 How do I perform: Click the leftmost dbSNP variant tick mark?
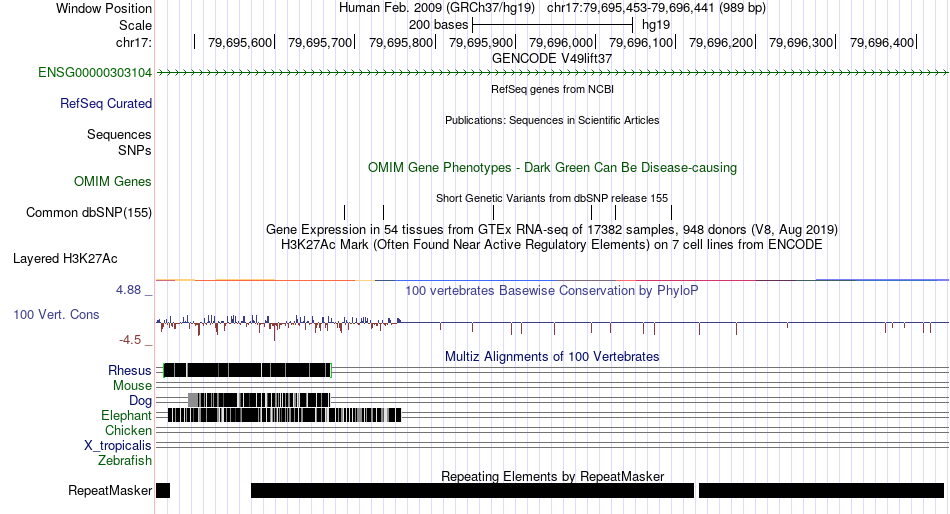(345, 213)
